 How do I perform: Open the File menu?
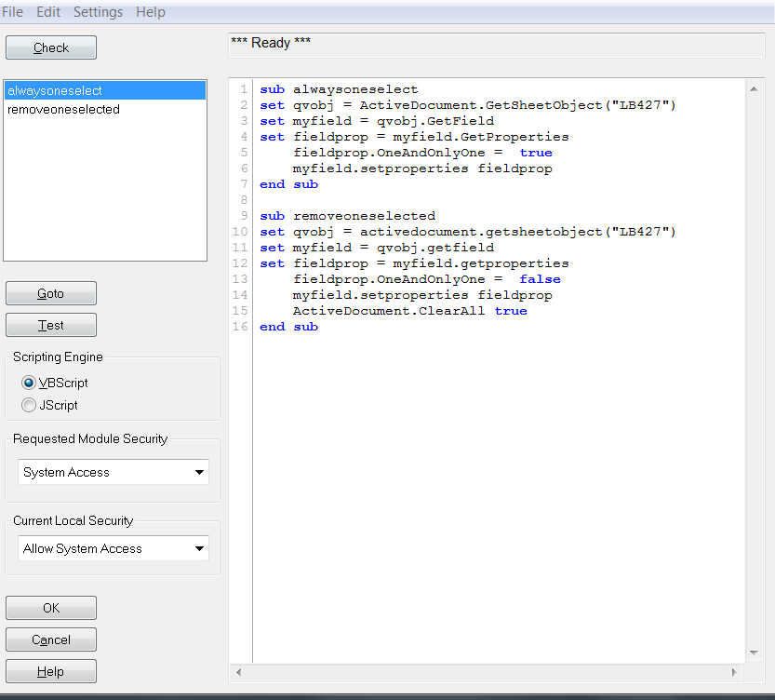tap(12, 12)
